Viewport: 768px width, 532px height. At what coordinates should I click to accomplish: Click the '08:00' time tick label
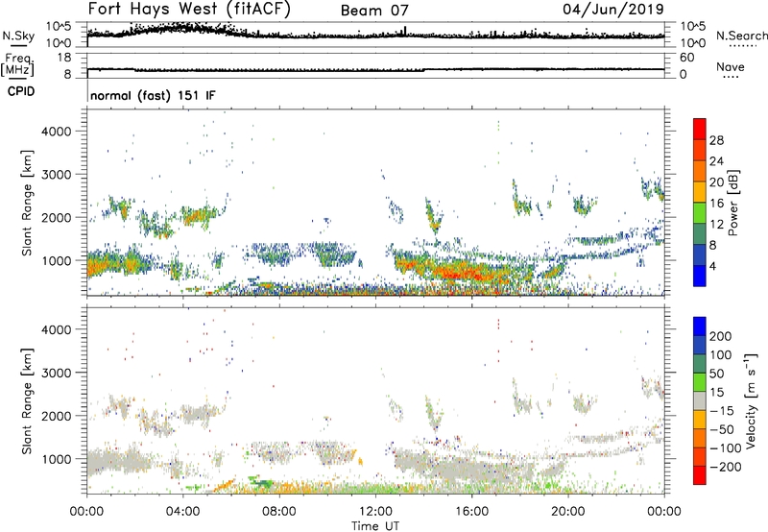(x=279, y=512)
